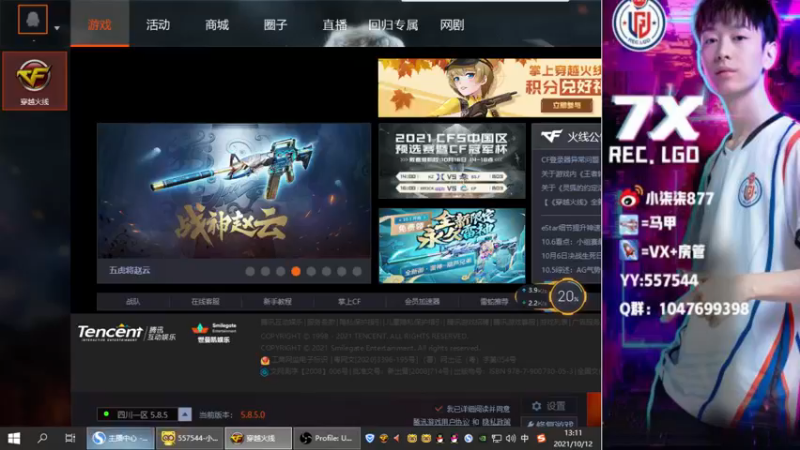Open the Windows Start menu

(14, 438)
